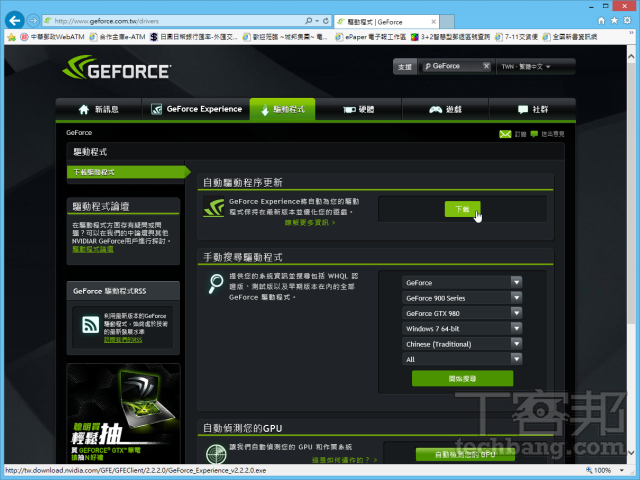Screen dimensions: 640x480
Task: Click the page scrollbar down arrow
Action: click(x=631, y=452)
